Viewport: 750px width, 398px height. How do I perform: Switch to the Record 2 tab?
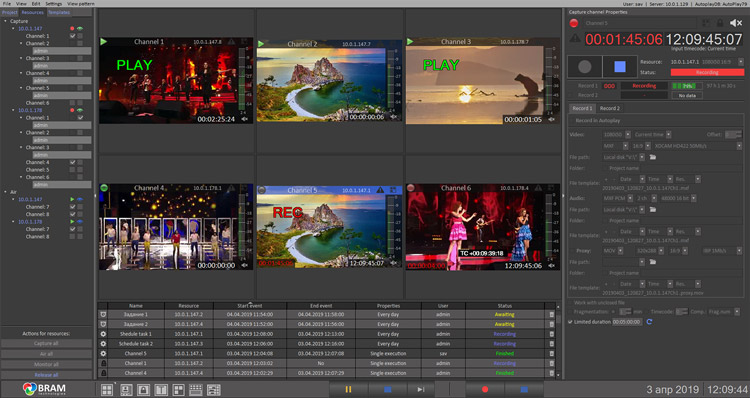tap(609, 108)
